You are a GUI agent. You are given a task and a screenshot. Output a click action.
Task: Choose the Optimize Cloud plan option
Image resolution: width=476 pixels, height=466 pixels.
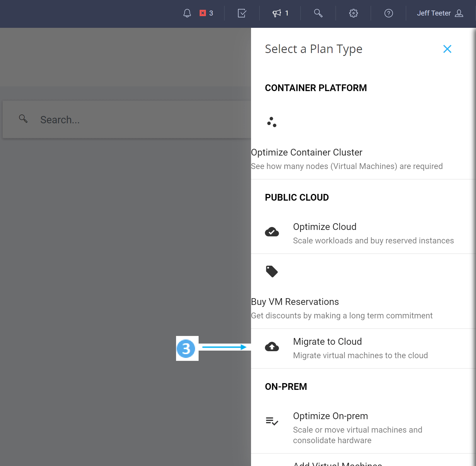[325, 227]
